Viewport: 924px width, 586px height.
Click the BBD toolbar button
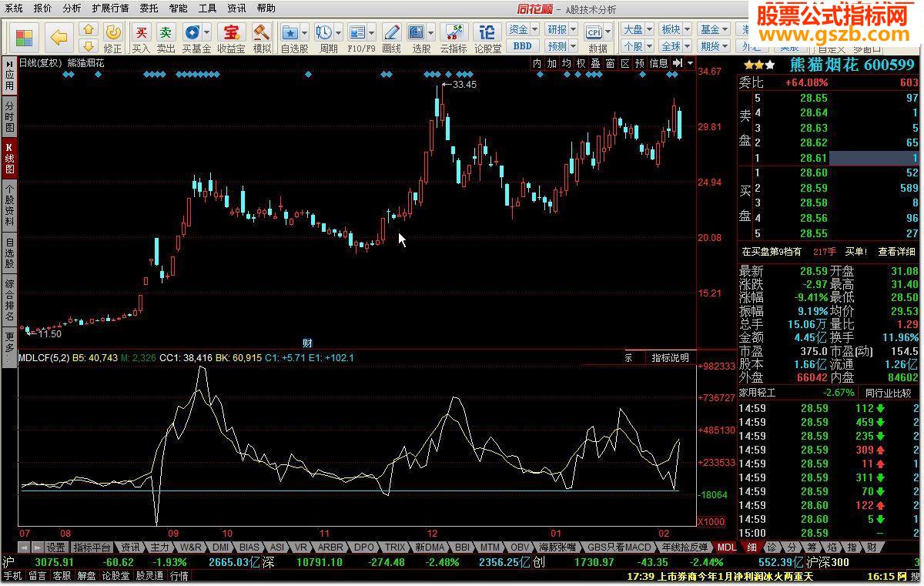(x=523, y=46)
